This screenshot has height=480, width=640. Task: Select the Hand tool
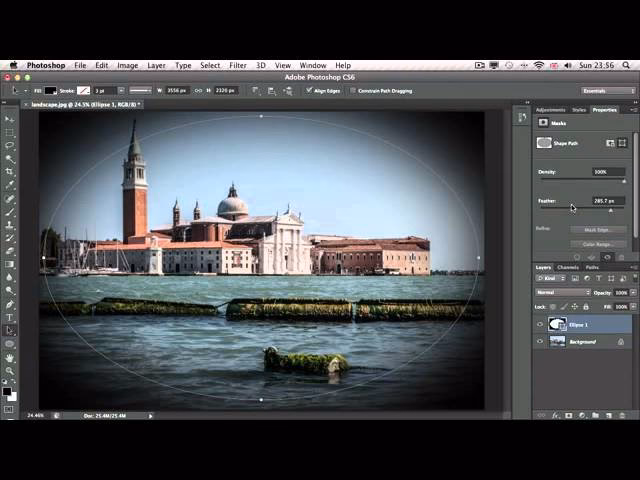point(9,358)
